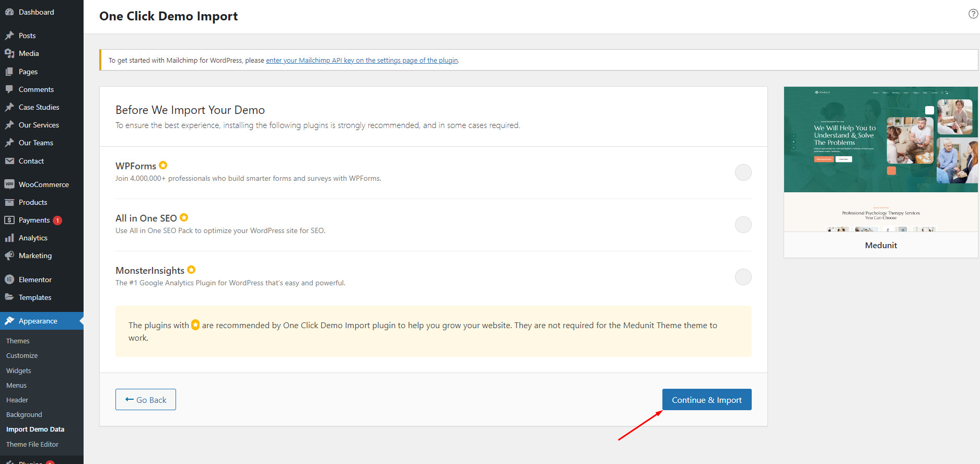The width and height of the screenshot is (980, 464).
Task: Open the Widgets submenu item
Action: click(x=19, y=370)
